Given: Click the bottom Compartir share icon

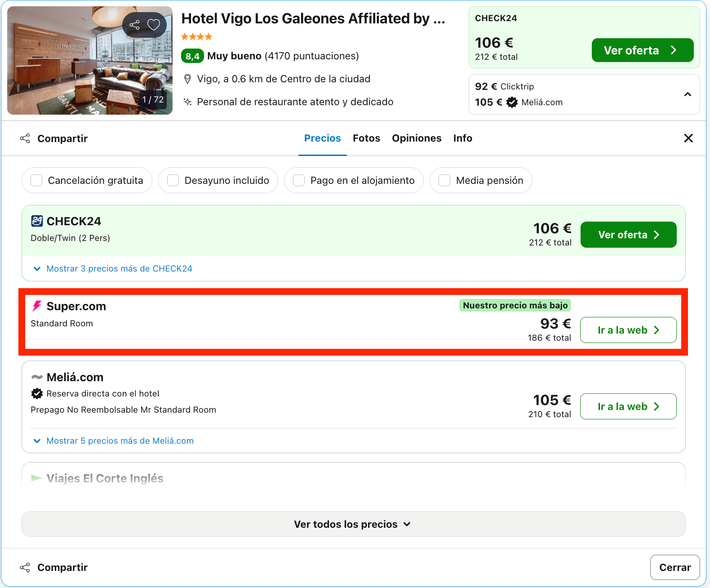Looking at the screenshot, I should pos(25,567).
